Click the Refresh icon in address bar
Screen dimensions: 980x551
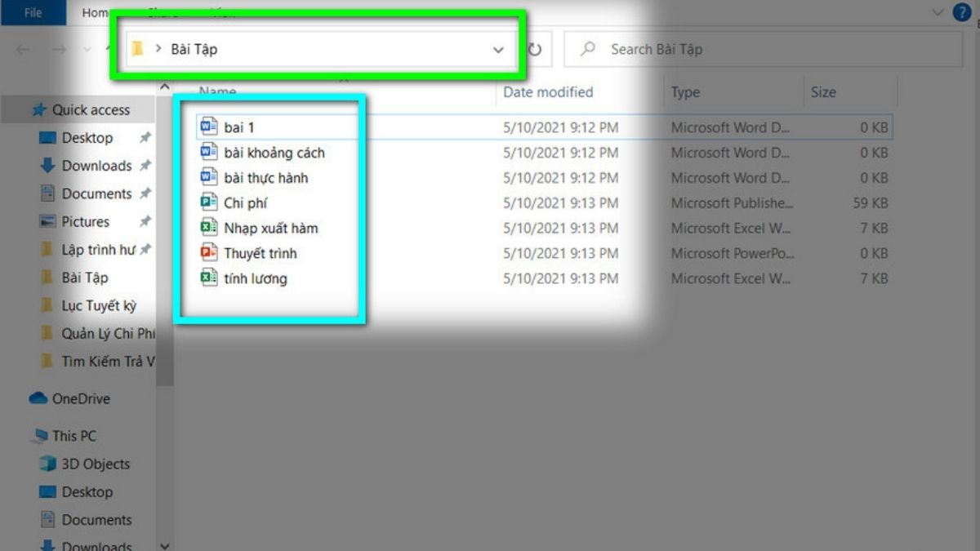coord(535,48)
